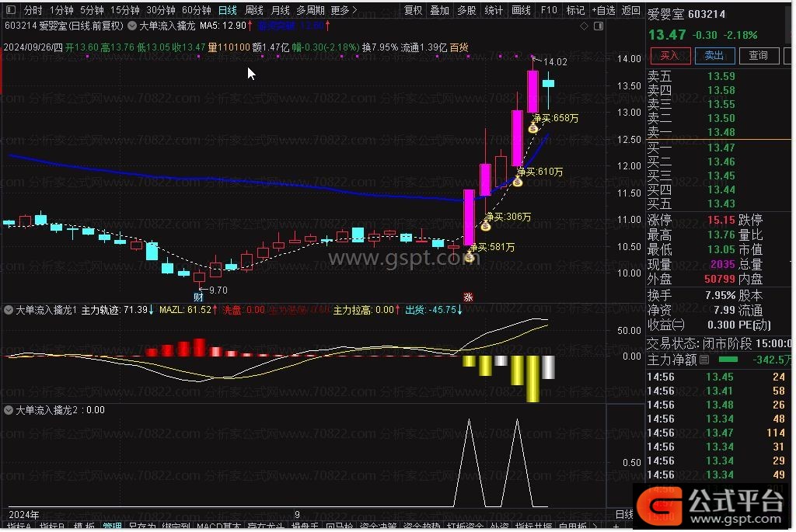796x532 pixels.
Task: Click the red 涨 marker below candles
Action: point(468,297)
